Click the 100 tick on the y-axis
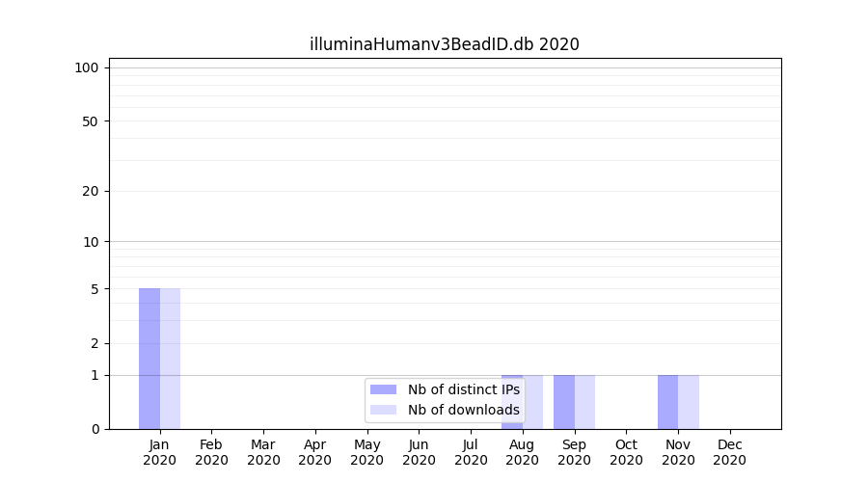Viewport: 868px width, 482px height. coord(87,67)
